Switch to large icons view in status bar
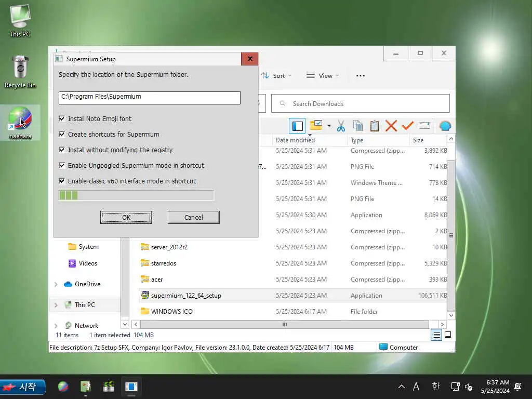 pos(448,335)
